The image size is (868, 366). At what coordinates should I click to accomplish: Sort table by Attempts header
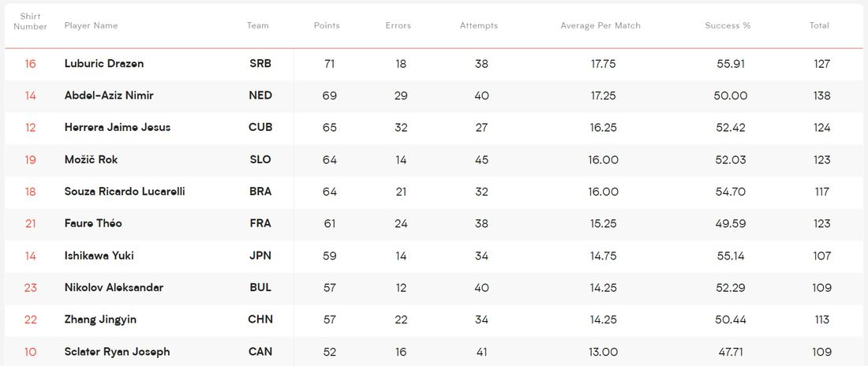click(479, 25)
